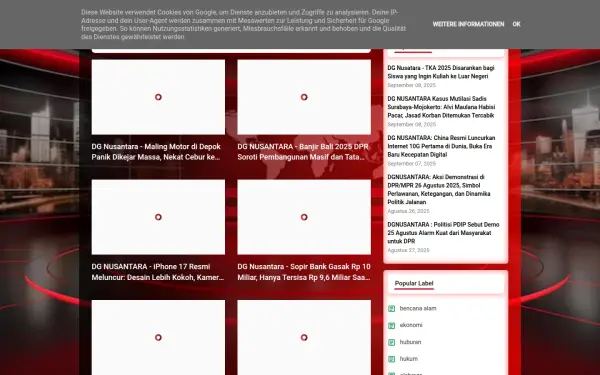Open TKA 2025 Disarankan bagi Siswa article
The width and height of the screenshot is (600, 375).
[x=441, y=72]
